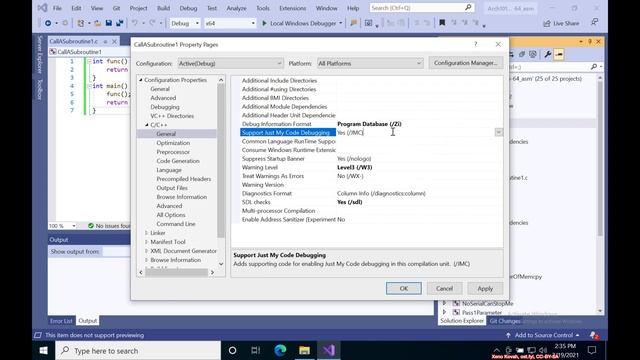Collapse the Configuration Properties tree node
Screen dimensions: 640x360
(x=141, y=80)
